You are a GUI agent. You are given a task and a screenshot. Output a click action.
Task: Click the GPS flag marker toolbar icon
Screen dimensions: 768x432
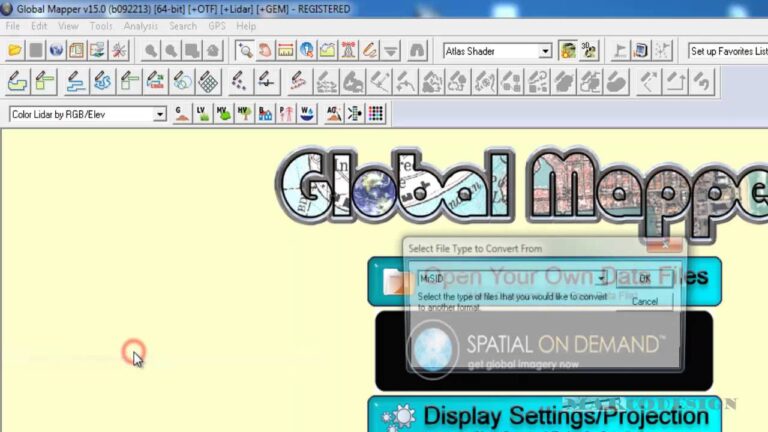pos(620,50)
